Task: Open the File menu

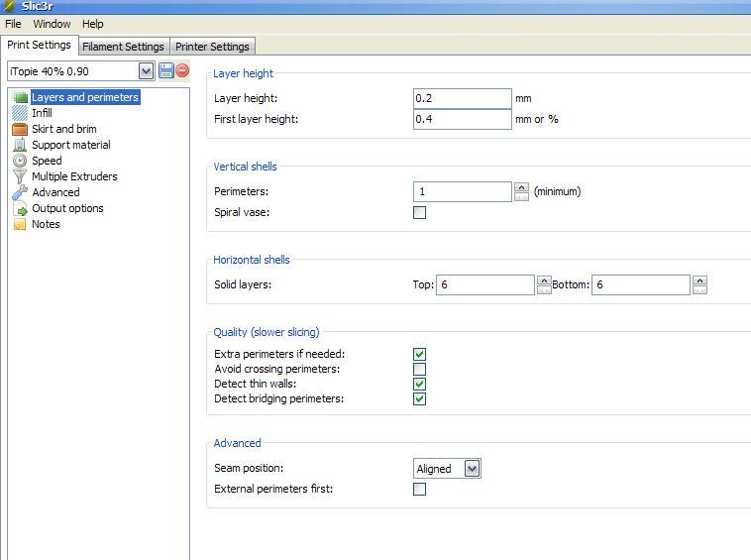Action: coord(13,24)
